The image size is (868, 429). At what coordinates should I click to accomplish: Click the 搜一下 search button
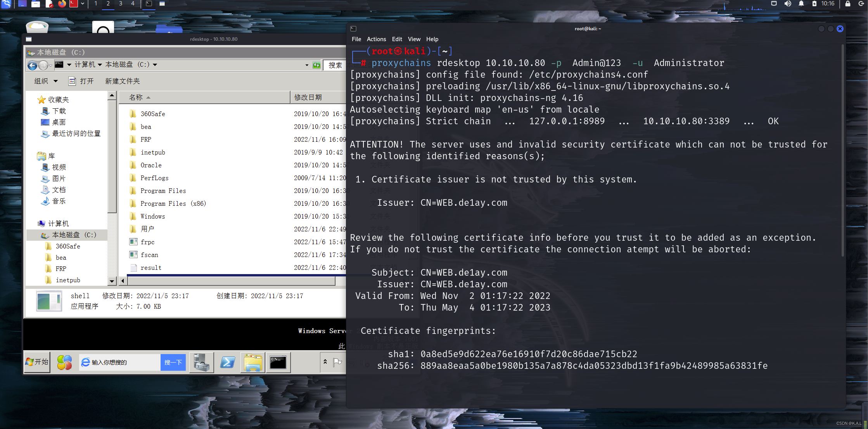click(x=173, y=362)
